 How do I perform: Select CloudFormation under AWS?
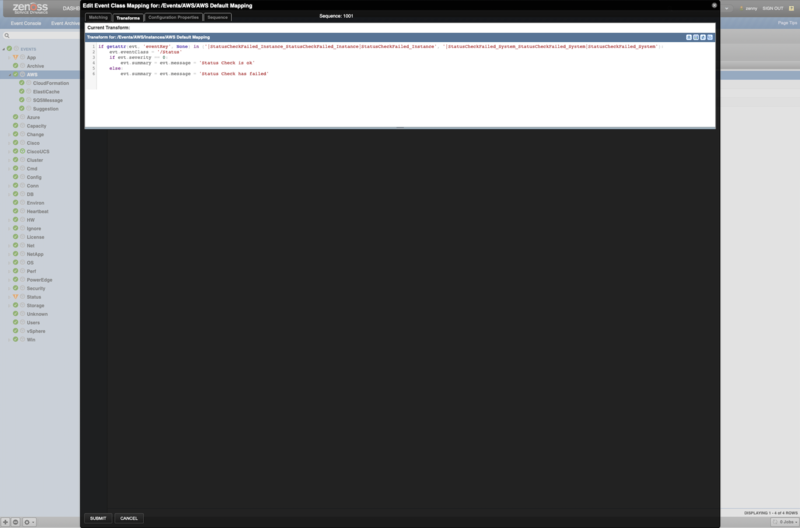[x=51, y=83]
